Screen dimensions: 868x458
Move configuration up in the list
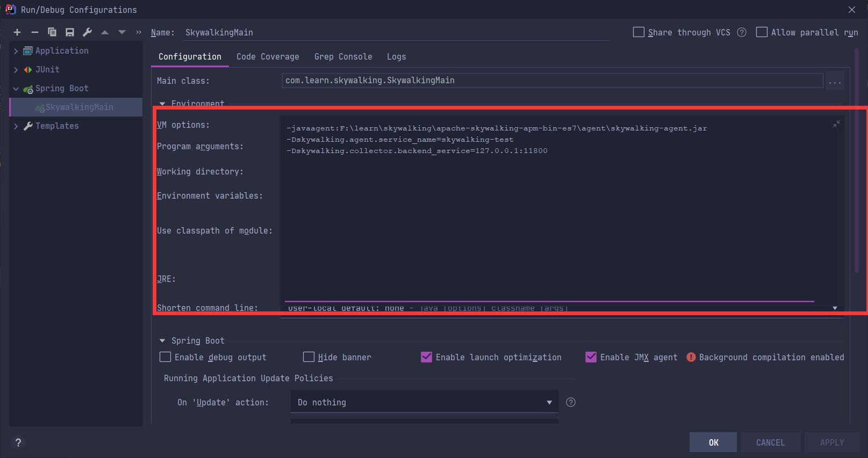[105, 32]
